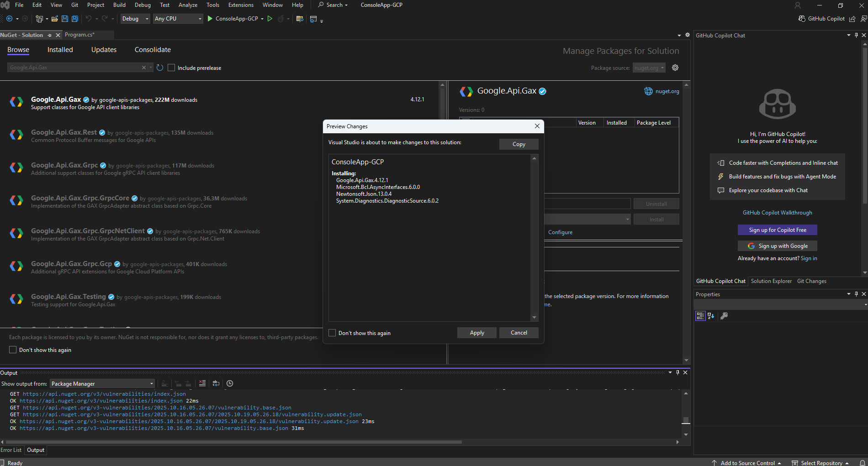Click Apply in Preview Changes dialog
The width and height of the screenshot is (868, 466).
coord(476,333)
